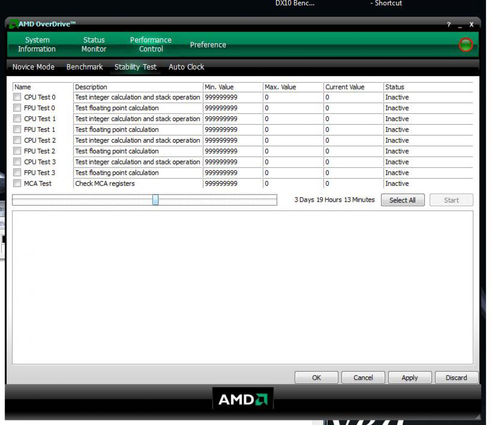Image resolution: width=504 pixels, height=425 pixels.
Task: Check the FPU Test 2 box
Action: coord(17,151)
